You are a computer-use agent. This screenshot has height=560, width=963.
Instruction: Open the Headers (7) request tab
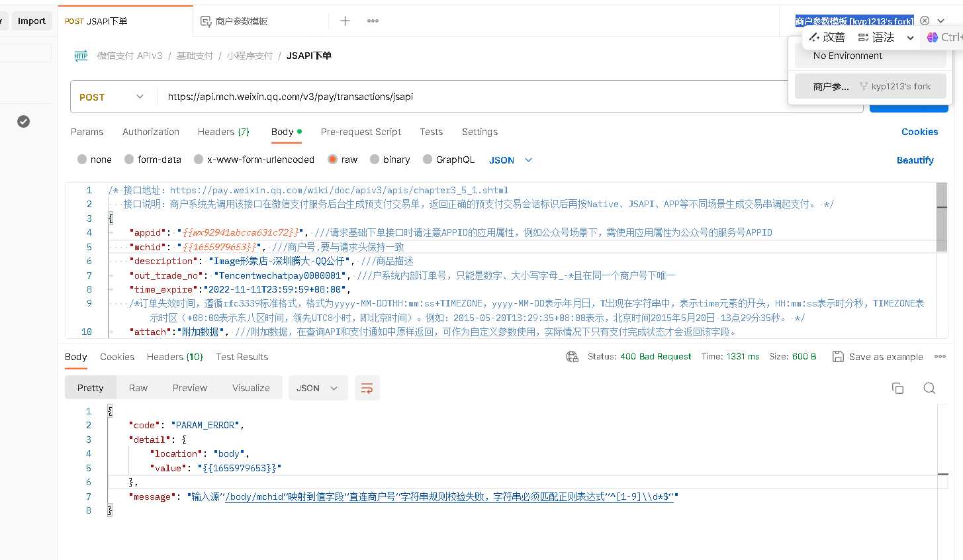click(x=224, y=132)
